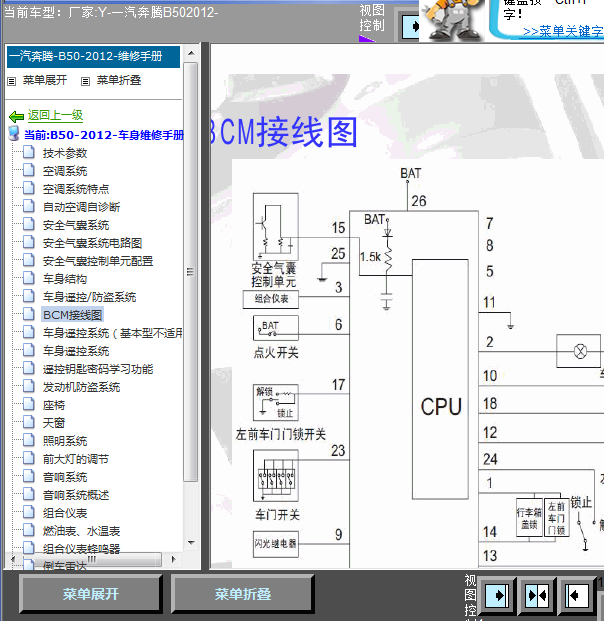Click the top view control arrow icon
604x621 pixels.
click(x=411, y=27)
